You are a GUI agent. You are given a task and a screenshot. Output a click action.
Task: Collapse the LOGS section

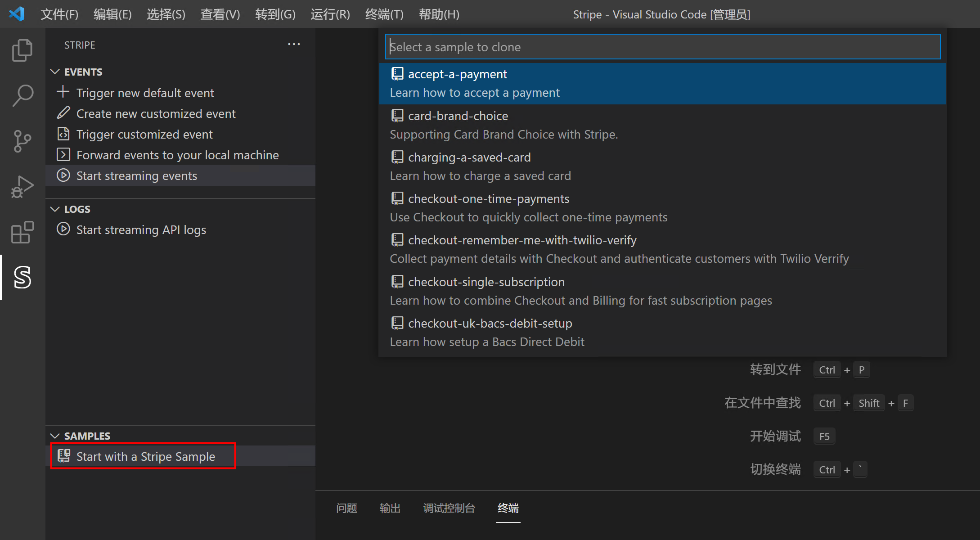click(x=55, y=209)
